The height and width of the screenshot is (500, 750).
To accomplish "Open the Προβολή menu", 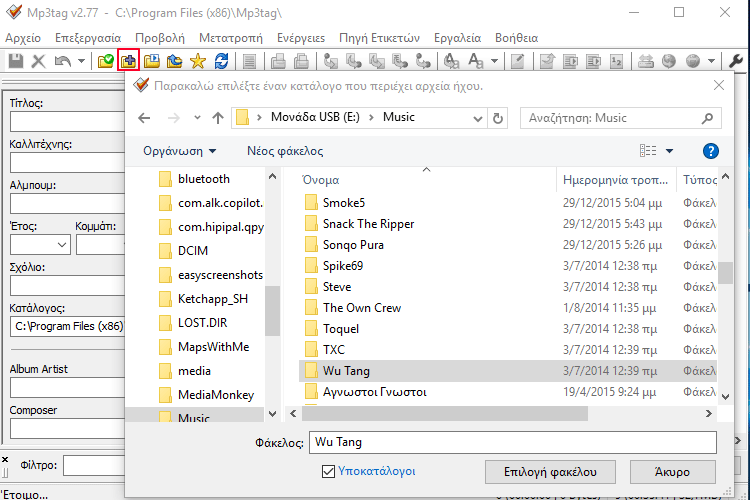I will [160, 38].
